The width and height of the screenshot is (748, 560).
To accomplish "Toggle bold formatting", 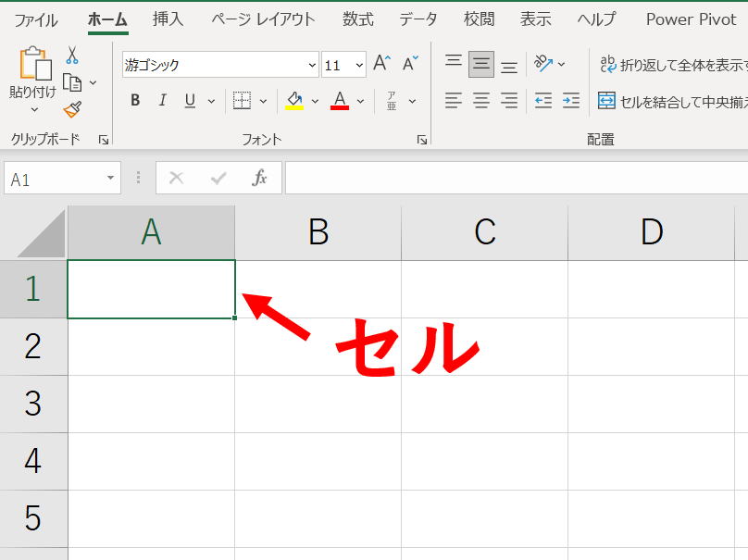I will click(x=134, y=100).
